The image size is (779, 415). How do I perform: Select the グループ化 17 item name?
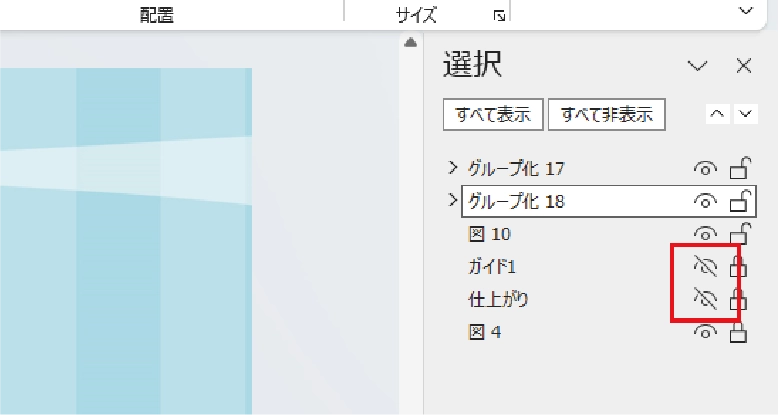click(x=516, y=169)
